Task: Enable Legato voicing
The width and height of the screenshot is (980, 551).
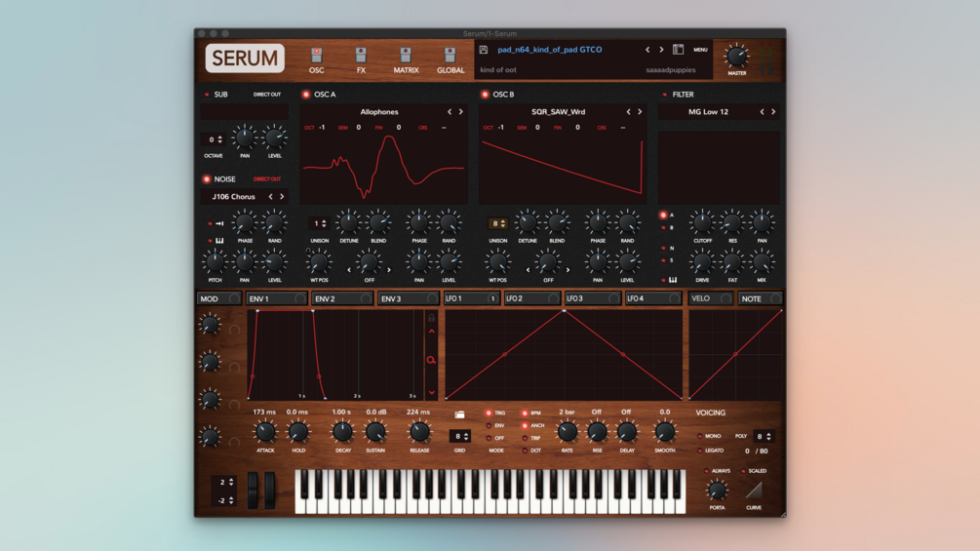Action: (699, 451)
